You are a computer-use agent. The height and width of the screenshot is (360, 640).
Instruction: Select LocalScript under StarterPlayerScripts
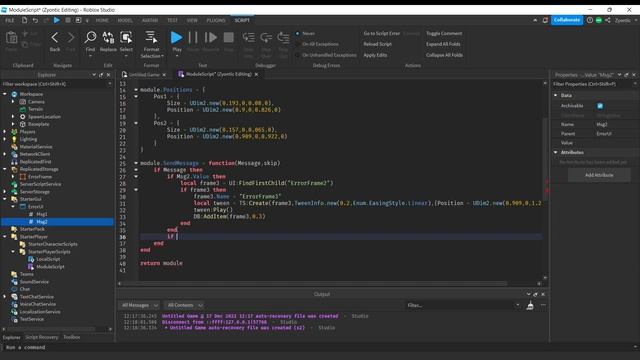48,259
